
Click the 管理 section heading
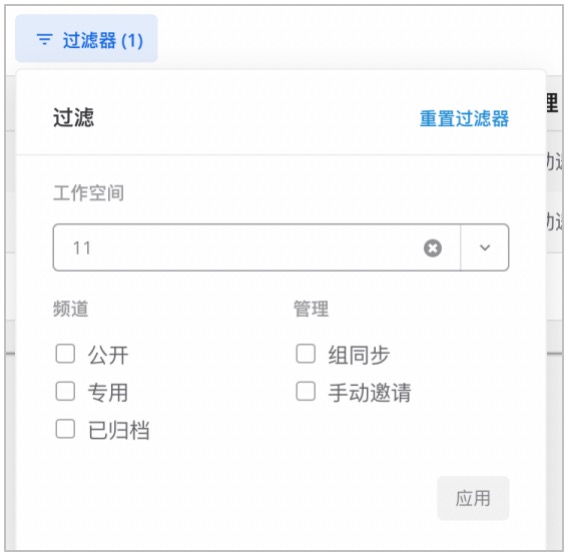coord(311,309)
